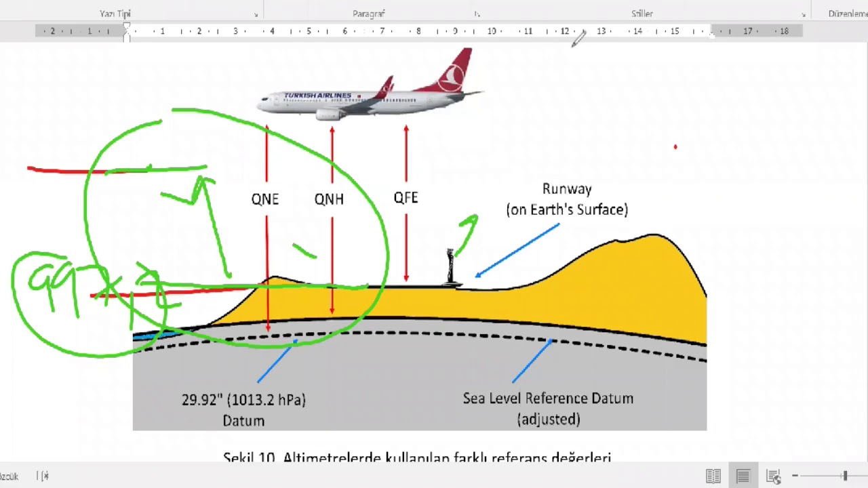Open the Paragraf dialog launcher arrow
This screenshot has width=868, height=488.
(x=477, y=14)
